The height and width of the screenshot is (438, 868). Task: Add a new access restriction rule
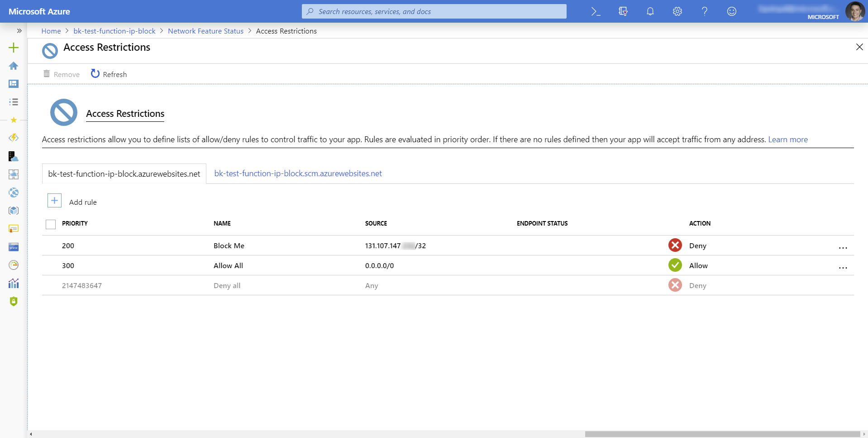[72, 201]
